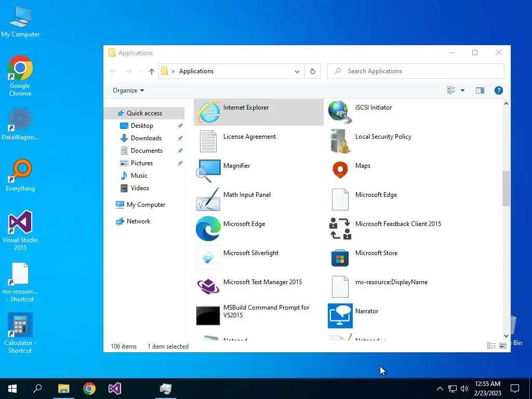This screenshot has height=399, width=532.
Task: Click the Applications breadcrumb in address bar
Action: [196, 71]
